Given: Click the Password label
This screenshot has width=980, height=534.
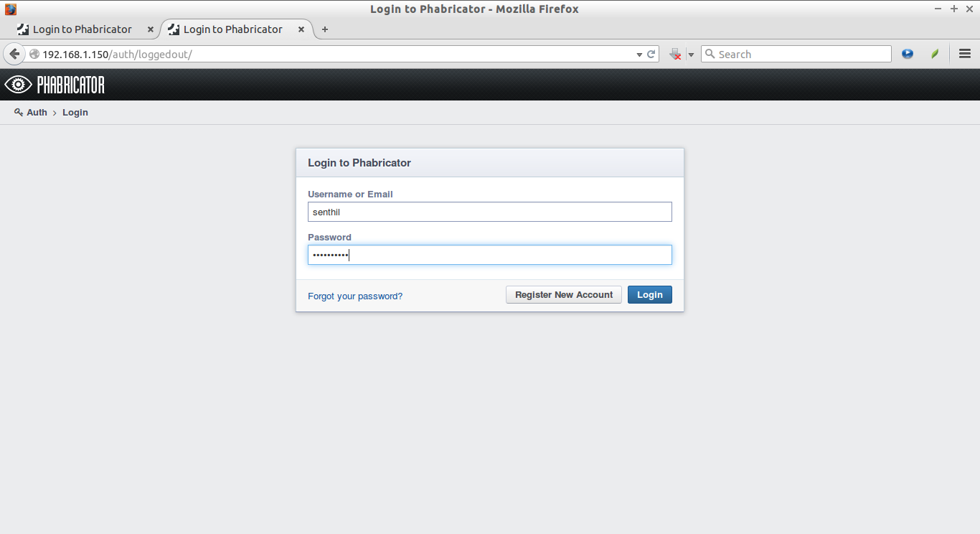Looking at the screenshot, I should point(329,237).
